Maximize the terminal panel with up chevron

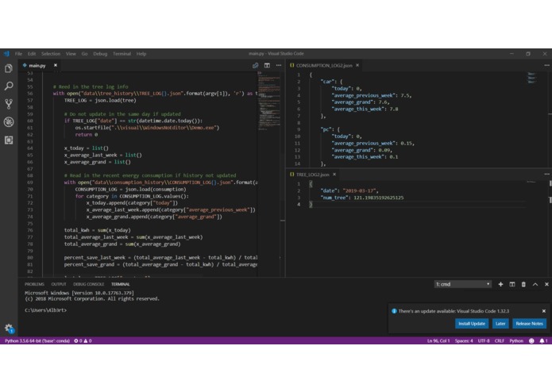(x=535, y=284)
